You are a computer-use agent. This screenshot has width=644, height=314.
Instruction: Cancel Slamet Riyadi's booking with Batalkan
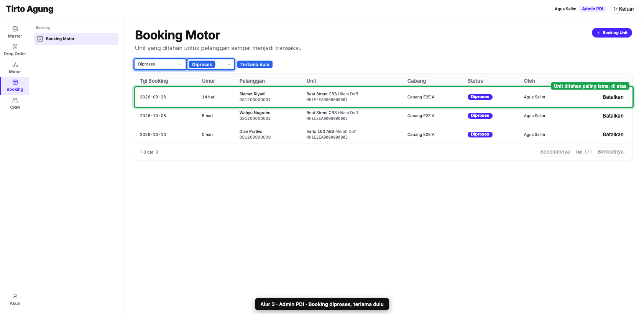click(613, 97)
